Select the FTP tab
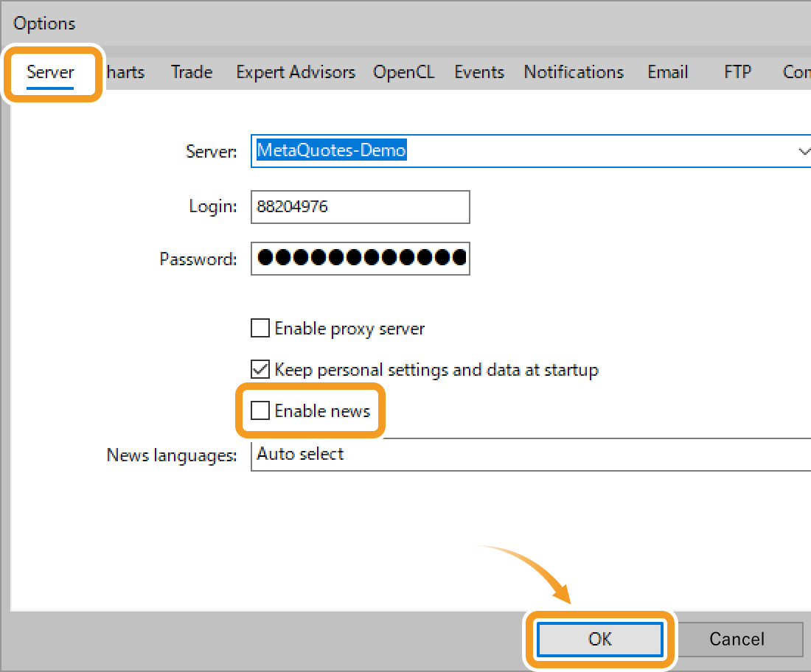 (737, 72)
